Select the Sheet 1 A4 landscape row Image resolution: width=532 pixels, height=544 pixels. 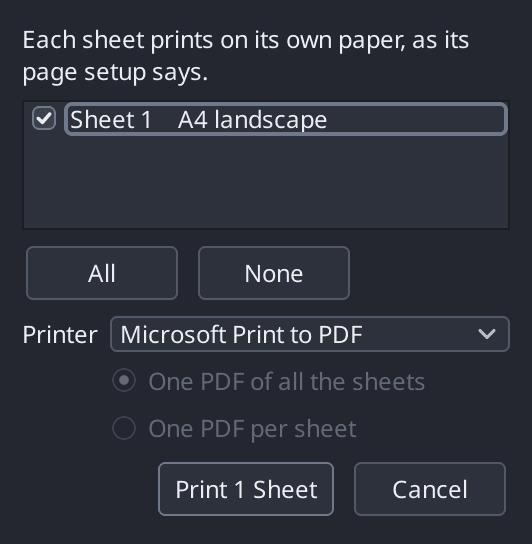tap(286, 119)
